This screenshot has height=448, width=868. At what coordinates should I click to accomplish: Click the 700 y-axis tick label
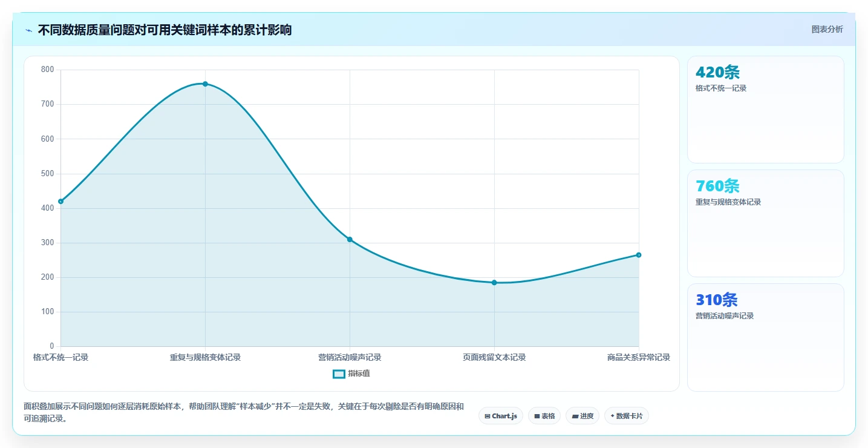(47, 104)
